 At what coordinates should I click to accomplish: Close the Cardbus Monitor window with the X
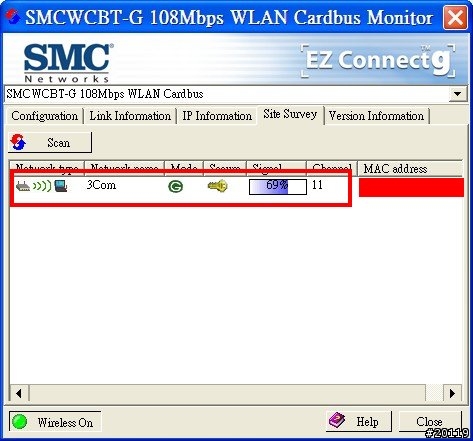455,17
